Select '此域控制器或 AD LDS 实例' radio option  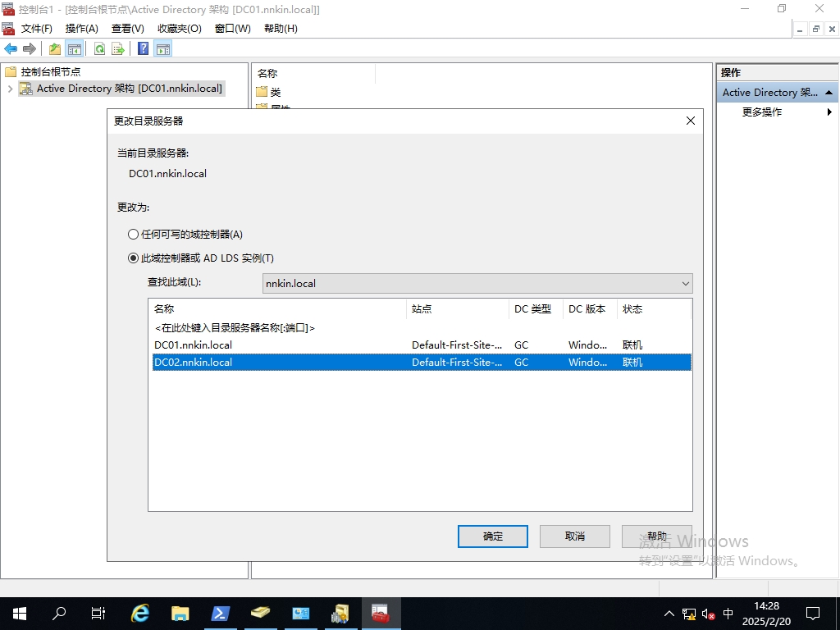coord(134,258)
